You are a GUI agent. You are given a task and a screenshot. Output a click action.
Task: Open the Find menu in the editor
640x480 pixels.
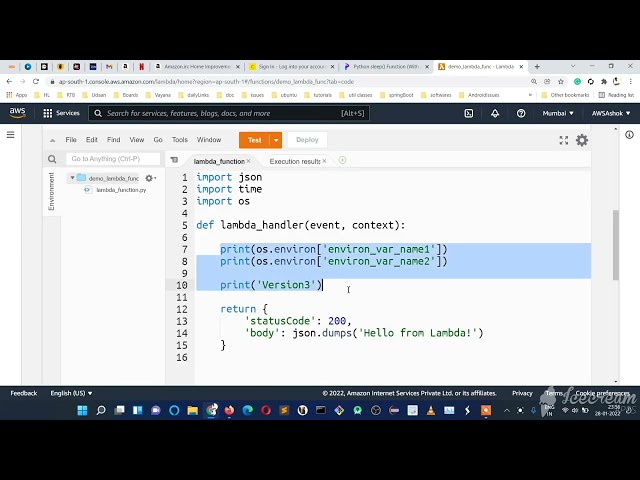tap(113, 140)
